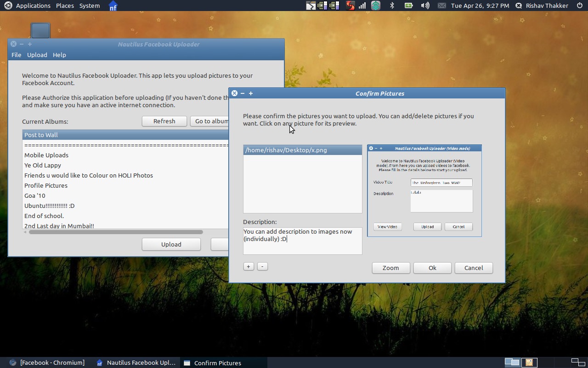This screenshot has width=588, height=368.
Task: Click the date and time in the top panel
Action: pos(480,6)
